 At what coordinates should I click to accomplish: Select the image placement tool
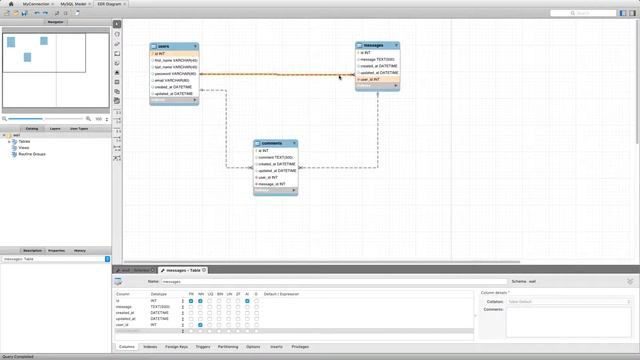point(117,73)
